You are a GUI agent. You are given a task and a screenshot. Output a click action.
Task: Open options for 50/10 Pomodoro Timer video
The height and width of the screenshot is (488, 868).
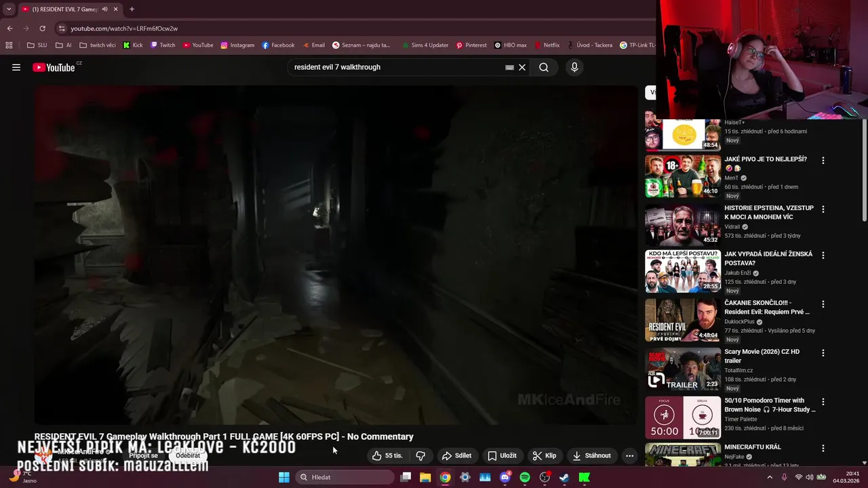823,402
